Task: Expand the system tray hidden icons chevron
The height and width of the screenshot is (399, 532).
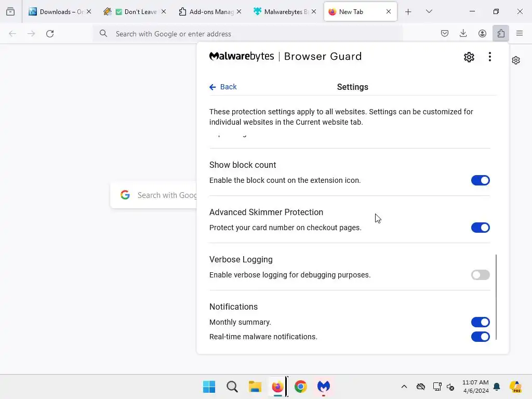Action: [x=404, y=387]
